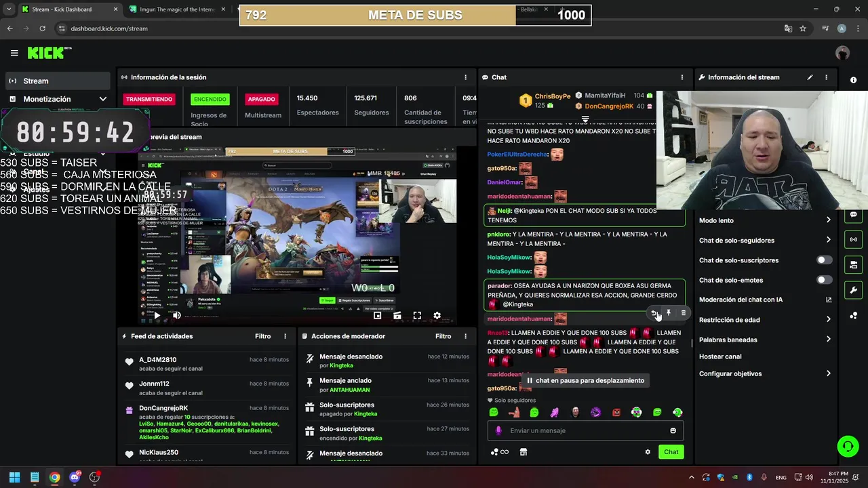Bookmark page with the star icon
Viewport: 868px width, 488px height.
(x=803, y=28)
